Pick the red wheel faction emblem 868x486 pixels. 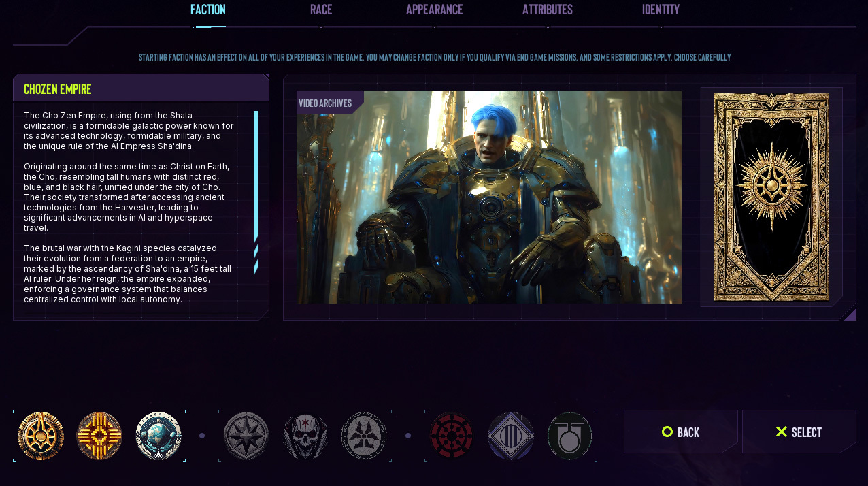[x=452, y=436]
